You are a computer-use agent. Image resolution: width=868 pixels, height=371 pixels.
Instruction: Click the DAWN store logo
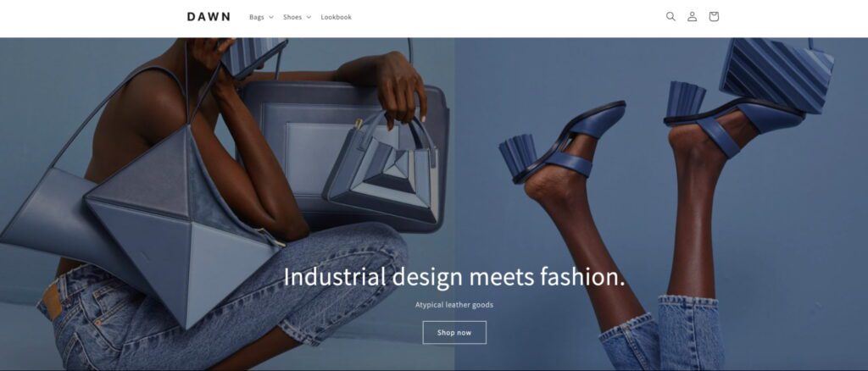coord(209,17)
